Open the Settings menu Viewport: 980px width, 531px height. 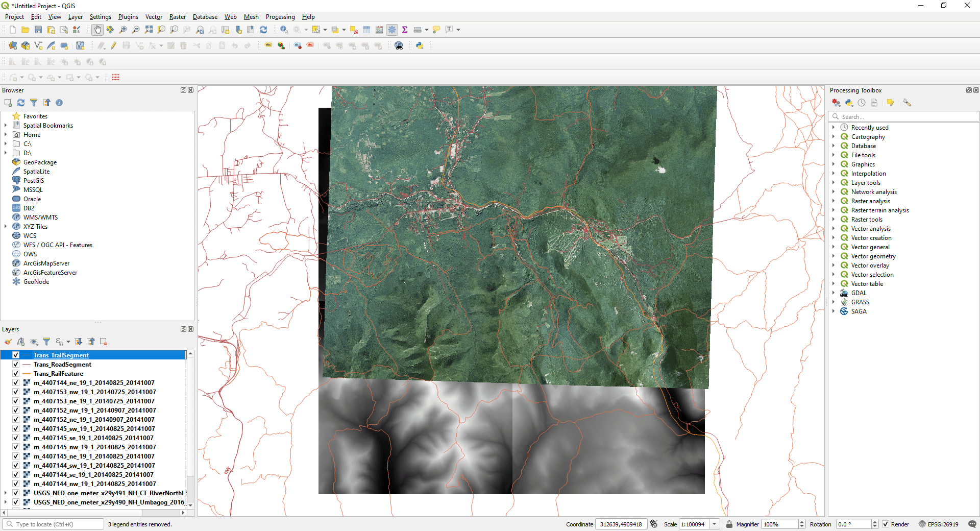coord(101,17)
